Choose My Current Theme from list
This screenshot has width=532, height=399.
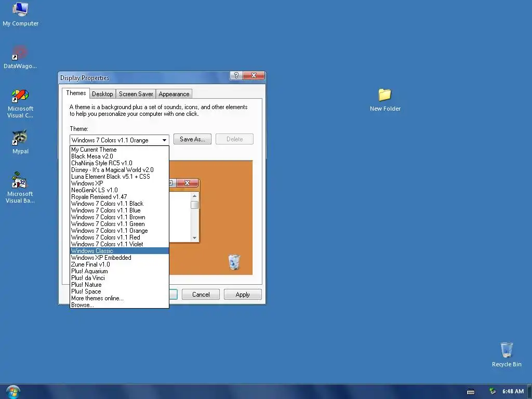point(119,150)
